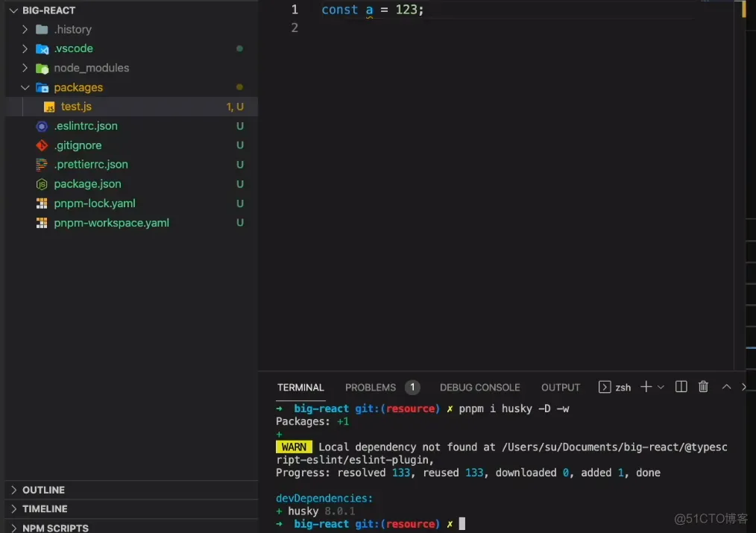This screenshot has width=756, height=533.
Task: Click the .history folder icon
Action: (42, 29)
